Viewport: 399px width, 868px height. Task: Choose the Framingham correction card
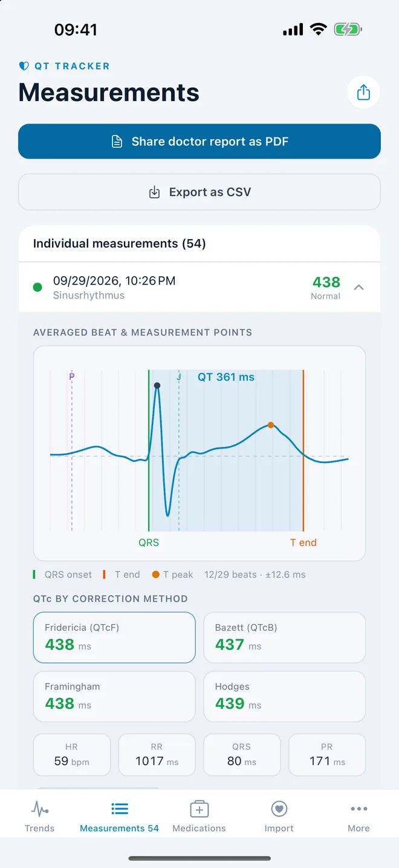point(114,696)
